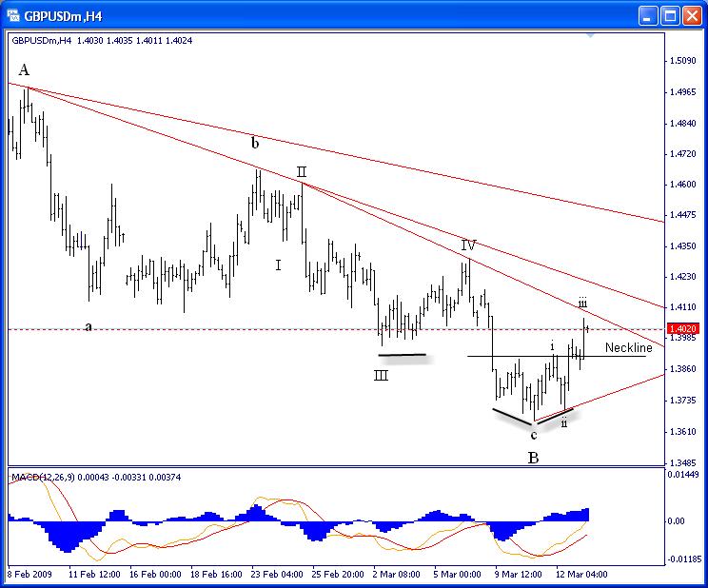Click the '2 Mar 08:00' time label
The width and height of the screenshot is (708, 588).
click(x=397, y=575)
